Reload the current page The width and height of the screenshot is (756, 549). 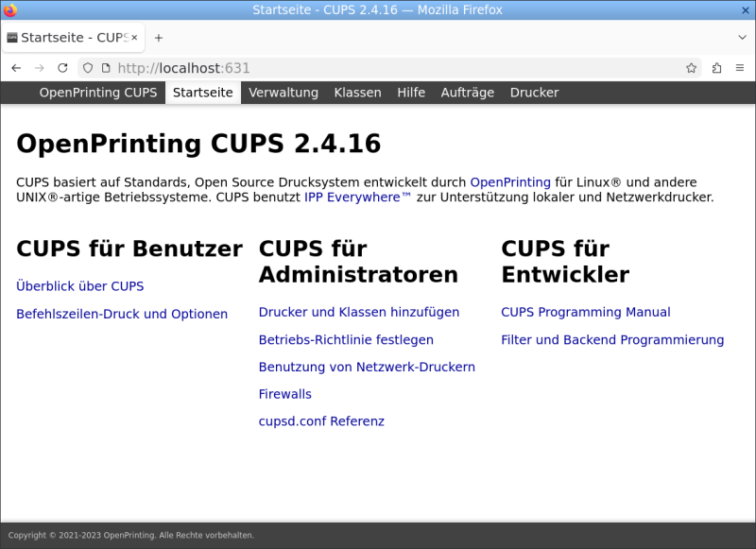click(x=61, y=68)
